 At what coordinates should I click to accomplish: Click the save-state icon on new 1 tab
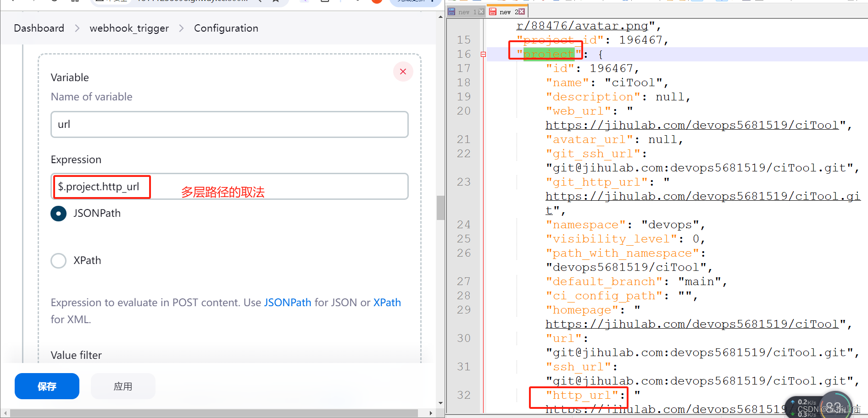(x=451, y=11)
